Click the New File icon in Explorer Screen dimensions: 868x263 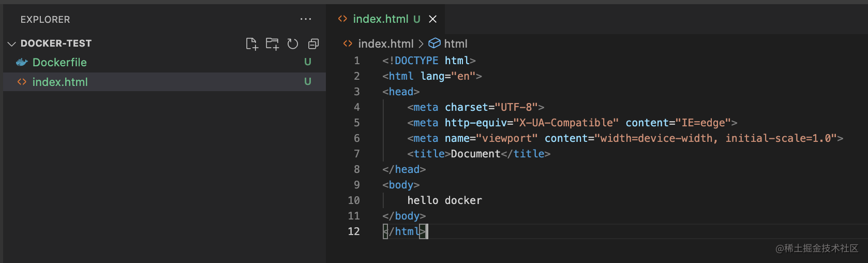tap(252, 44)
